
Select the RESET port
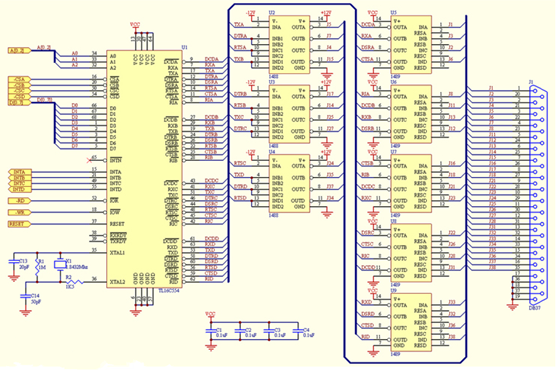[x=19, y=224]
